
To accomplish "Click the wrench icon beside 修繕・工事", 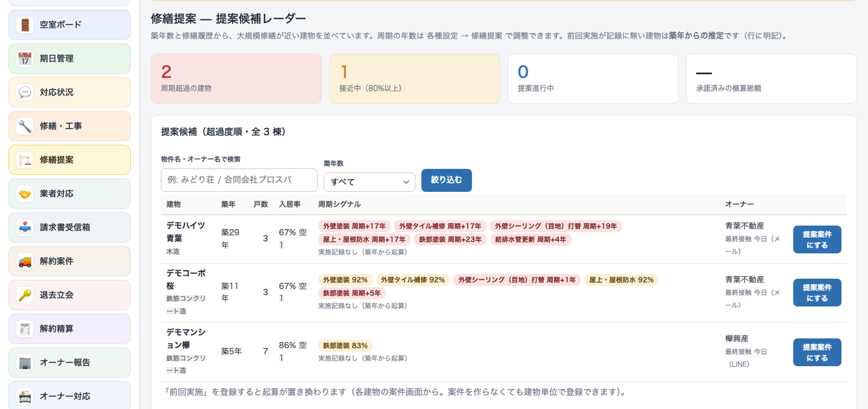I will pos(25,126).
